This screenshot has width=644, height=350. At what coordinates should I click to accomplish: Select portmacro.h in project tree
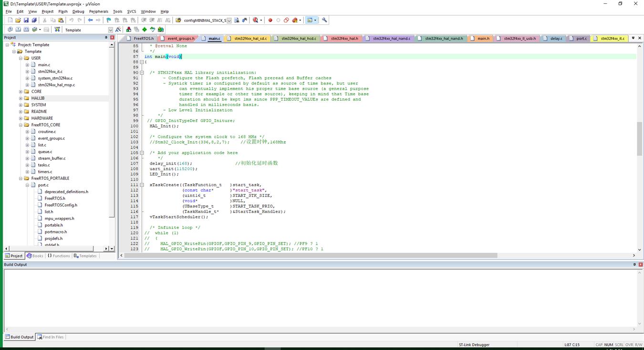pyautogui.click(x=56, y=232)
